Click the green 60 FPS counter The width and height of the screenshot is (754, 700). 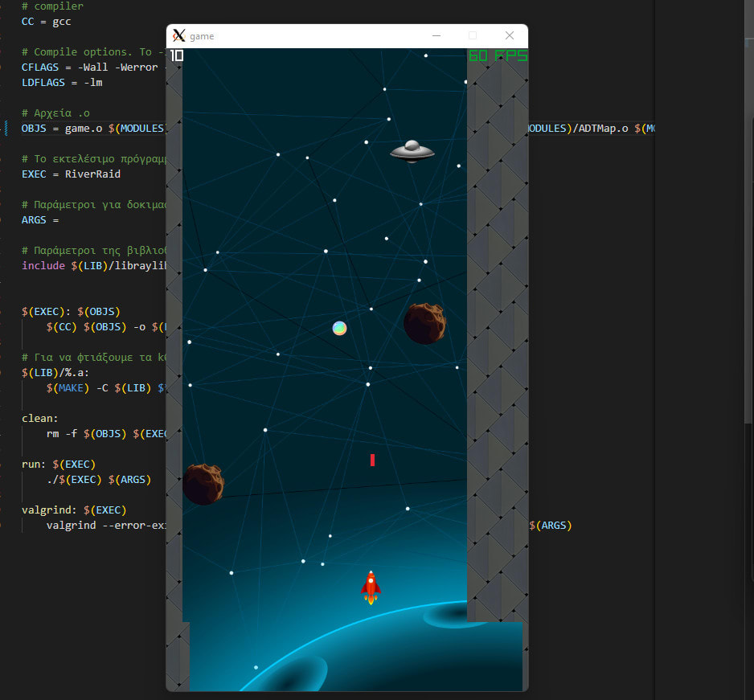(498, 55)
